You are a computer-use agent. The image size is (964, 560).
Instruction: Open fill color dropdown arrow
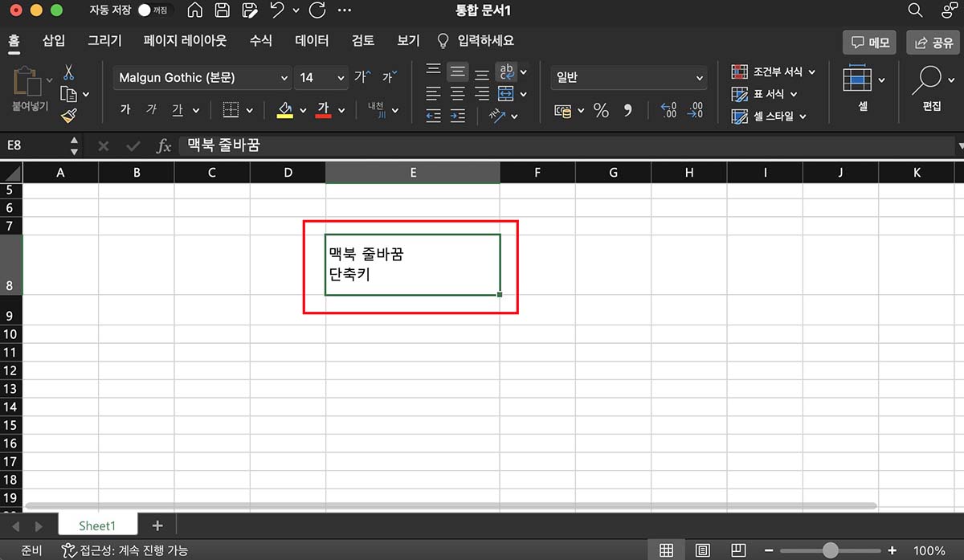303,110
